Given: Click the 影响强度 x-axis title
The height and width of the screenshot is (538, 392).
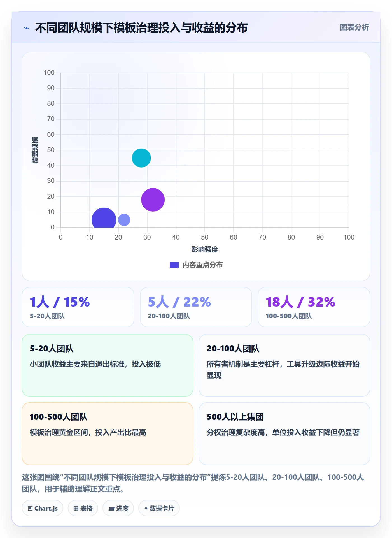Looking at the screenshot, I should (x=205, y=249).
